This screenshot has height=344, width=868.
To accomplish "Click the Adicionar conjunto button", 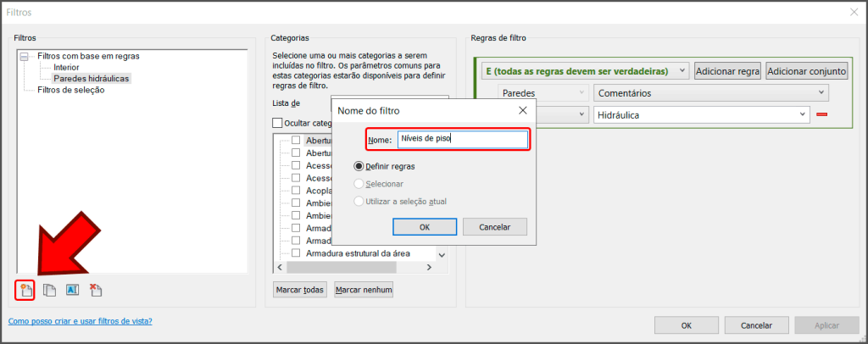I will click(807, 71).
